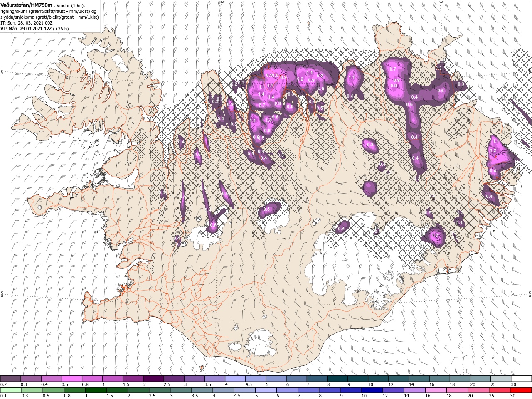Choose the snow scale swatch between 0.8 and 1
The image size is (532, 399).
click(92, 379)
